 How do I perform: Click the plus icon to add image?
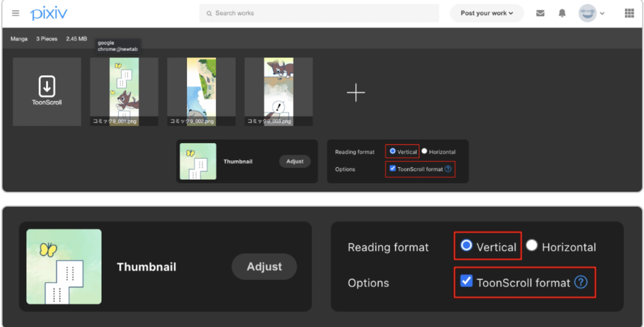click(x=356, y=92)
